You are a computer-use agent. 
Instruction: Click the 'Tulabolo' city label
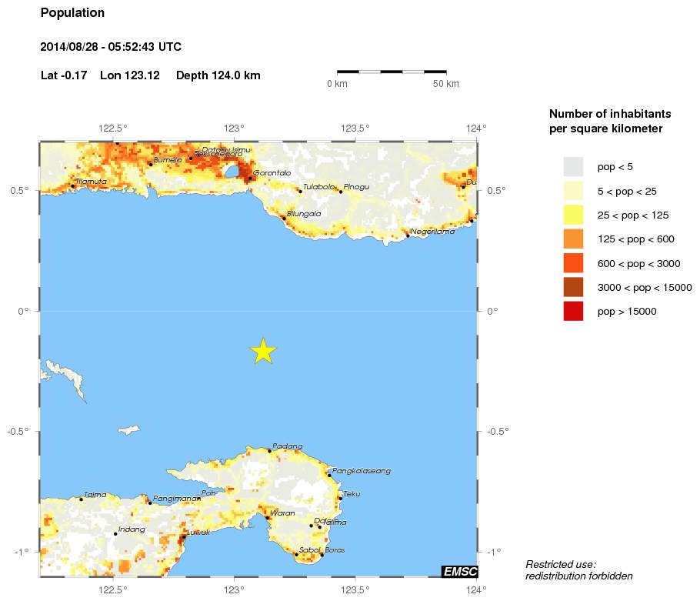point(319,187)
